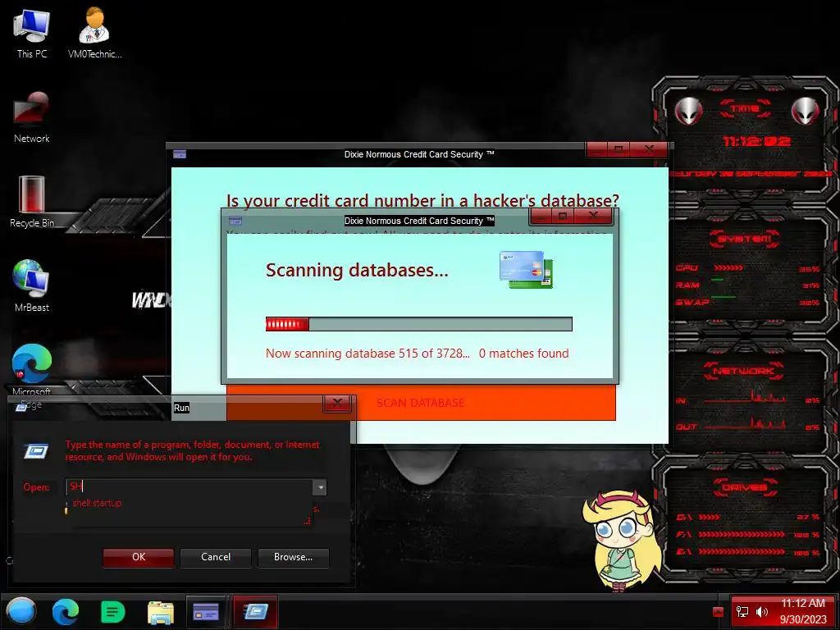The width and height of the screenshot is (840, 630).
Task: Maximize the scanning progress window
Action: 563,216
